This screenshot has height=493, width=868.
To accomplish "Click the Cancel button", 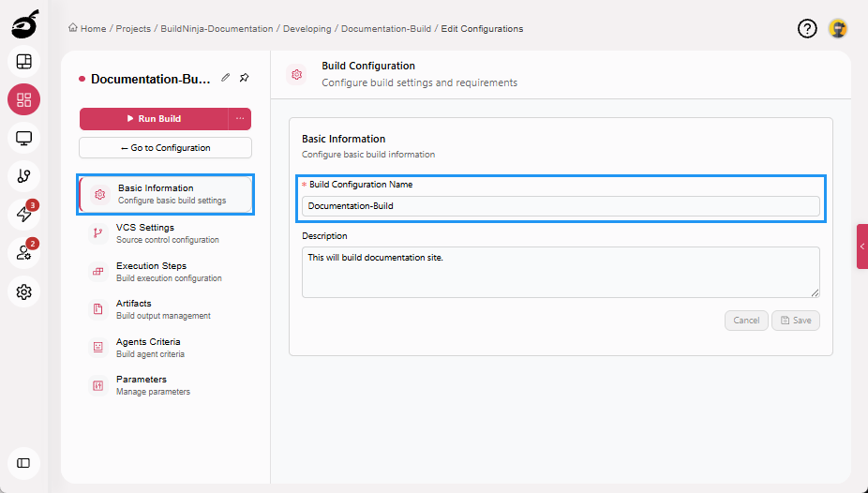I will [x=746, y=321].
